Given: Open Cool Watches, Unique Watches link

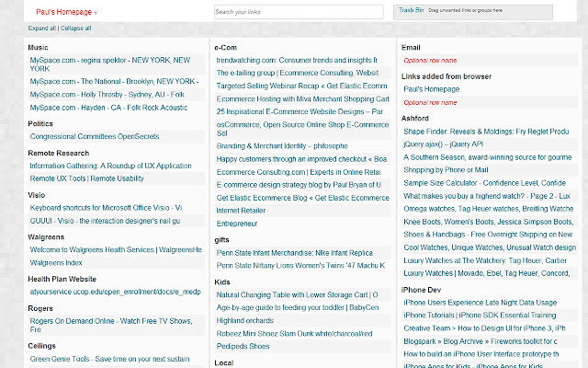Looking at the screenshot, I should coord(490,247).
